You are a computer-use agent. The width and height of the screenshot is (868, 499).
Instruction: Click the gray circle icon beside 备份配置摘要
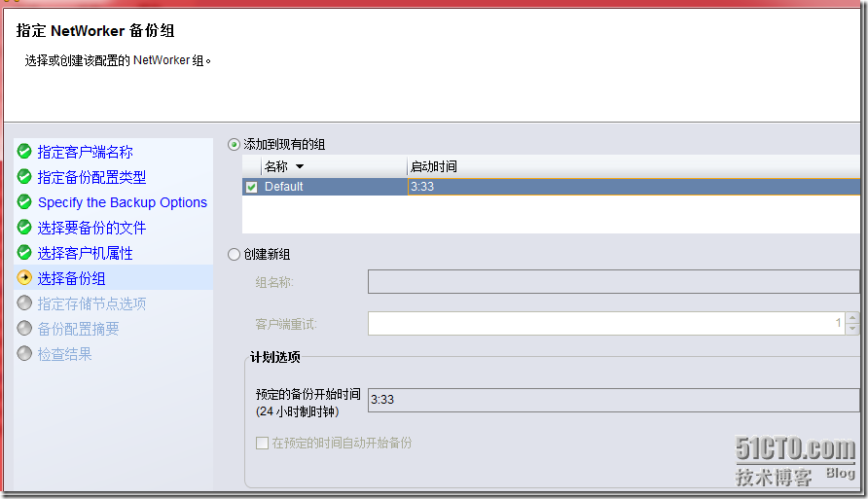pos(24,328)
